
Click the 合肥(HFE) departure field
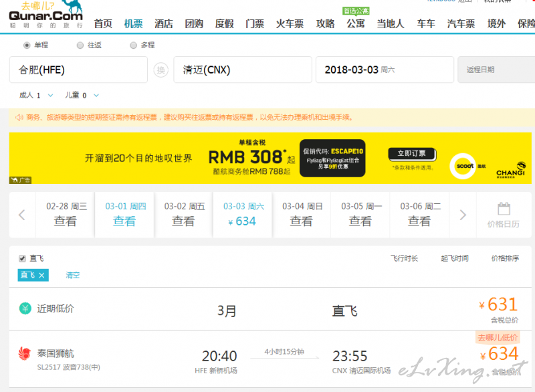78,70
